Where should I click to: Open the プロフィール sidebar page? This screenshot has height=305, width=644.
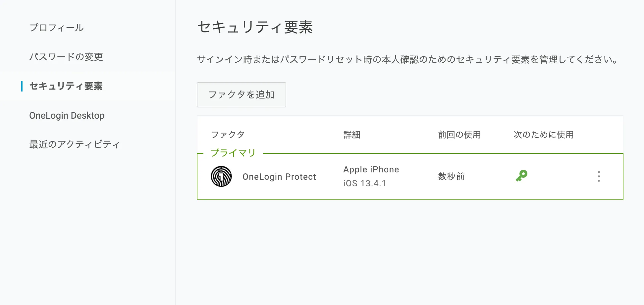point(57,28)
